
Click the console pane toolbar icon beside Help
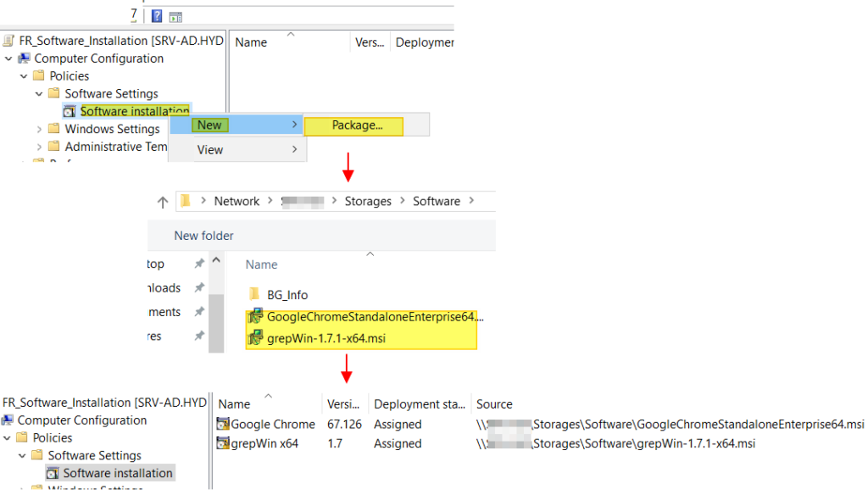click(175, 17)
